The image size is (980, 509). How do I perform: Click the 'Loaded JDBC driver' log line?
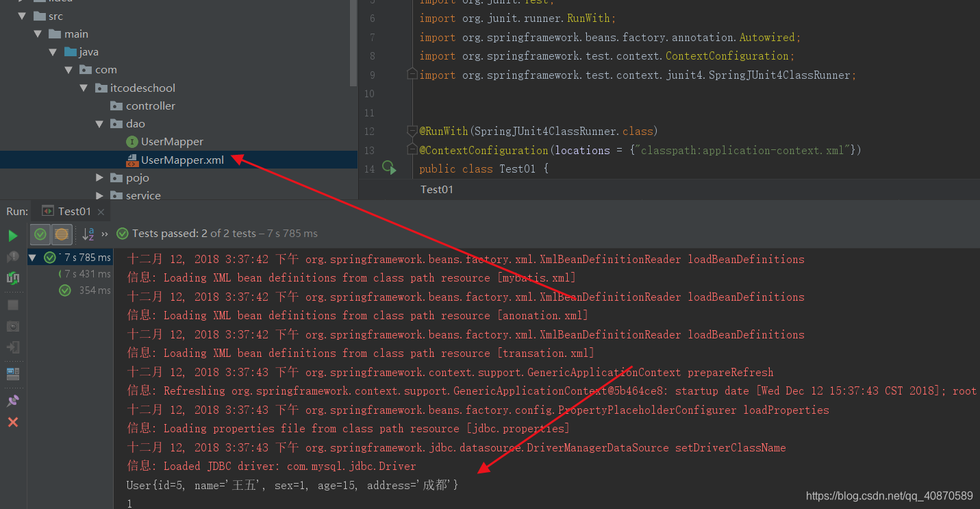coord(271,466)
